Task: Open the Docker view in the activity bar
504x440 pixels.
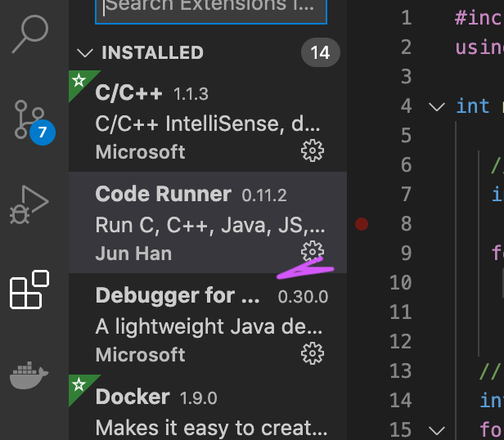Action: pos(29,375)
